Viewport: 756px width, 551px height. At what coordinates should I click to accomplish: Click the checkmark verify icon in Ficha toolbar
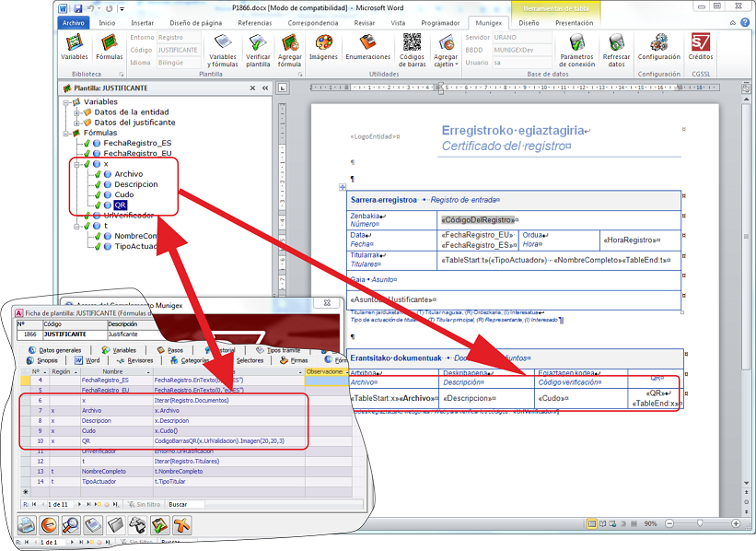[159, 524]
